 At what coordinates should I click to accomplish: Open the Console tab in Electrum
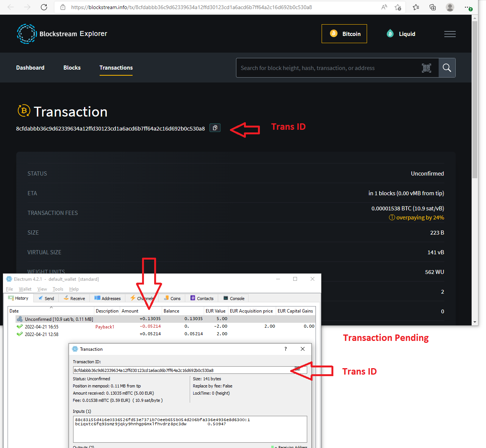click(x=234, y=299)
